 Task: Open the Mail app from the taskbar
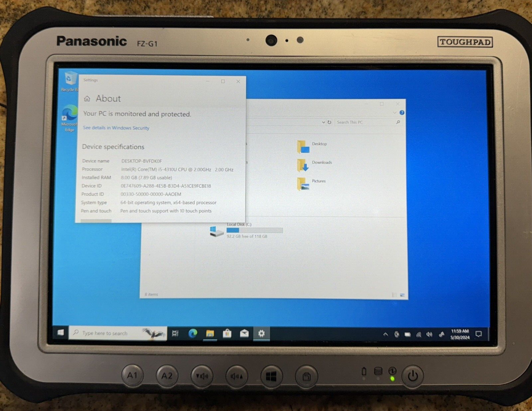pyautogui.click(x=244, y=333)
